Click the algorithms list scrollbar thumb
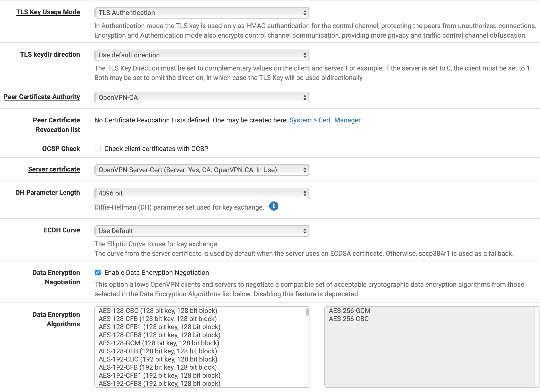540x392 pixels. tap(307, 312)
